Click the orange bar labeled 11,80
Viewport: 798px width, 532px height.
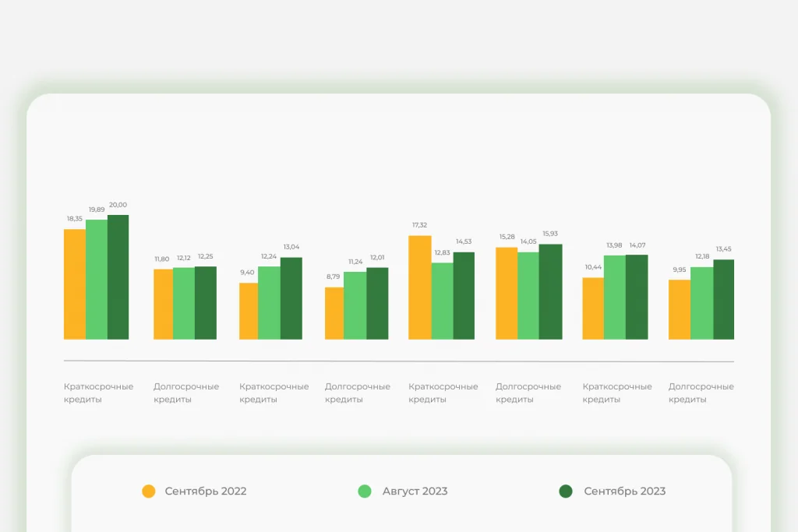pos(164,304)
